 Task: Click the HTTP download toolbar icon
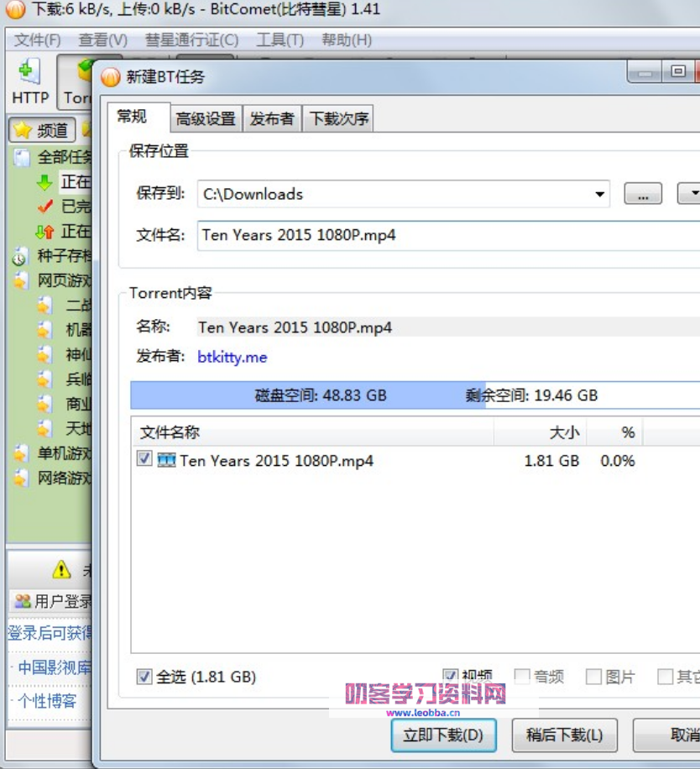pos(30,81)
